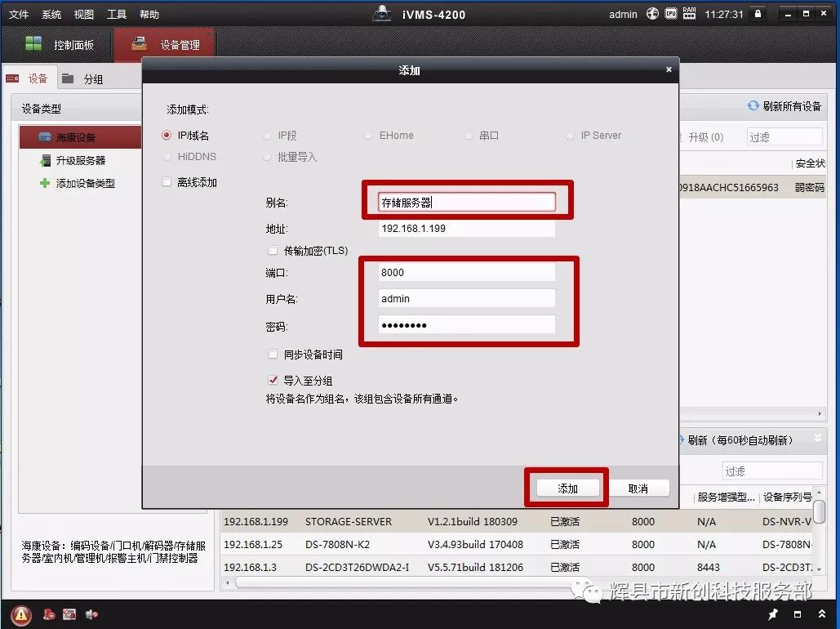Click the 刷新所有设备 refresh icon
The width and height of the screenshot is (840, 629).
point(753,105)
